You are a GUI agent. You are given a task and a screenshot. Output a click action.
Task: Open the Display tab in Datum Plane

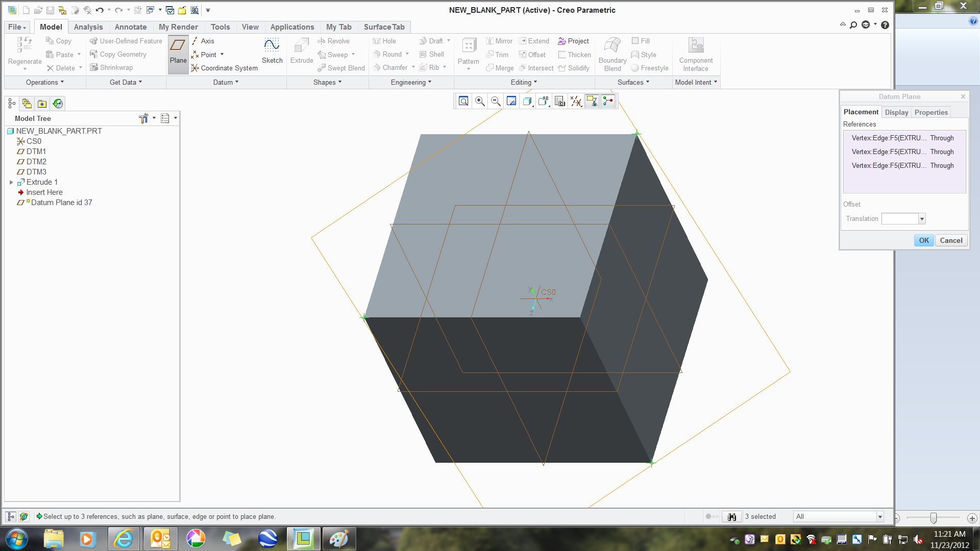pos(896,112)
